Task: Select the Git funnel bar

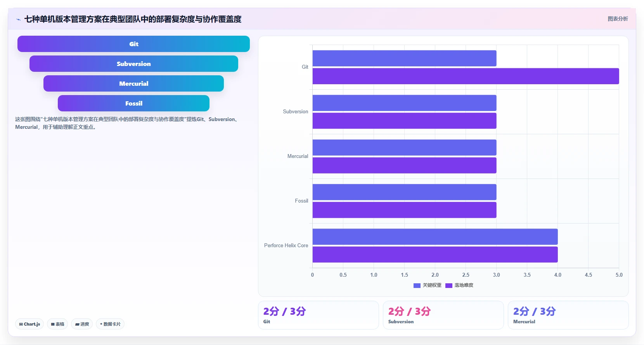Action: (x=133, y=44)
